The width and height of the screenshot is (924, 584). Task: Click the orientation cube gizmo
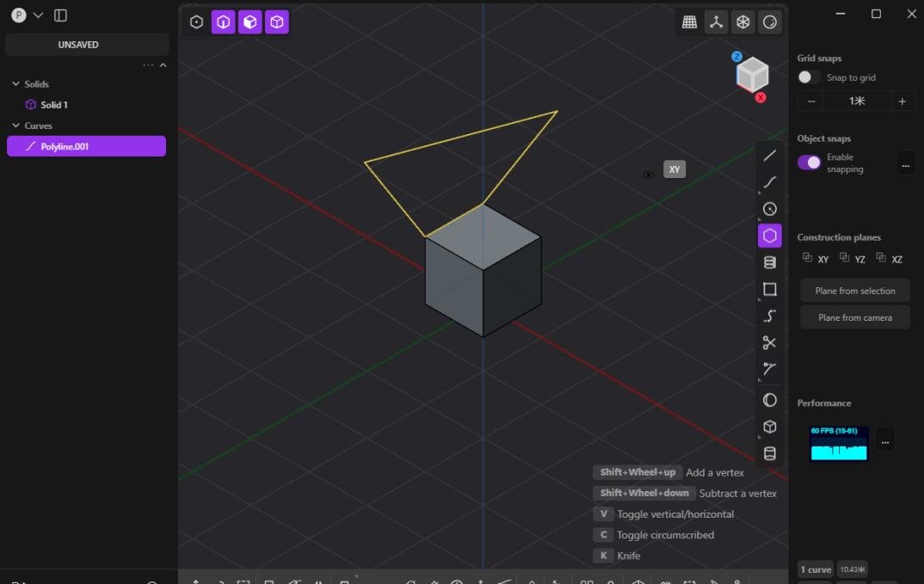(x=753, y=75)
